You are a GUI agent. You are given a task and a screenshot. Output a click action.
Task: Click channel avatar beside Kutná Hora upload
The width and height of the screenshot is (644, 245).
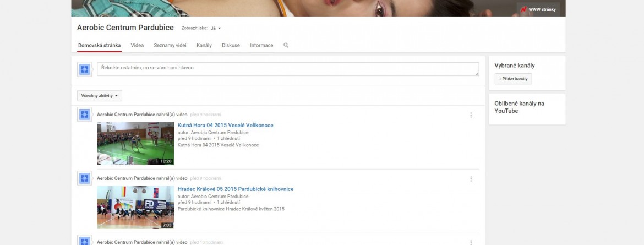[85, 115]
